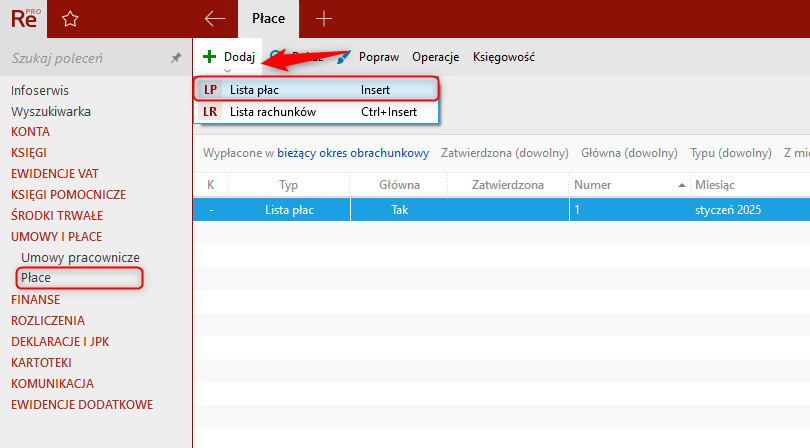Image resolution: width=810 pixels, height=448 pixels.
Task: Expand the KSIĘGI POMOCNICZE section
Action: tap(68, 195)
